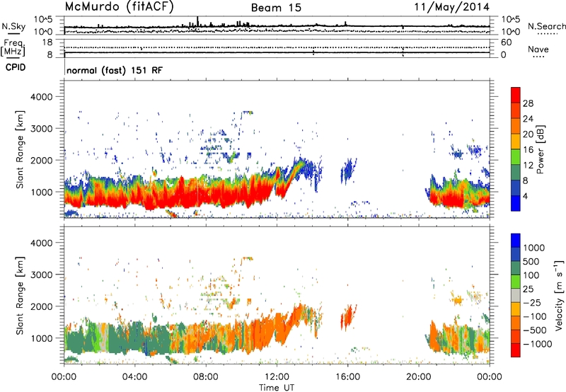The height and width of the screenshot is (392, 566).
Task: Click the tallest noise spike in N.Sky panel
Action: [x=197, y=21]
